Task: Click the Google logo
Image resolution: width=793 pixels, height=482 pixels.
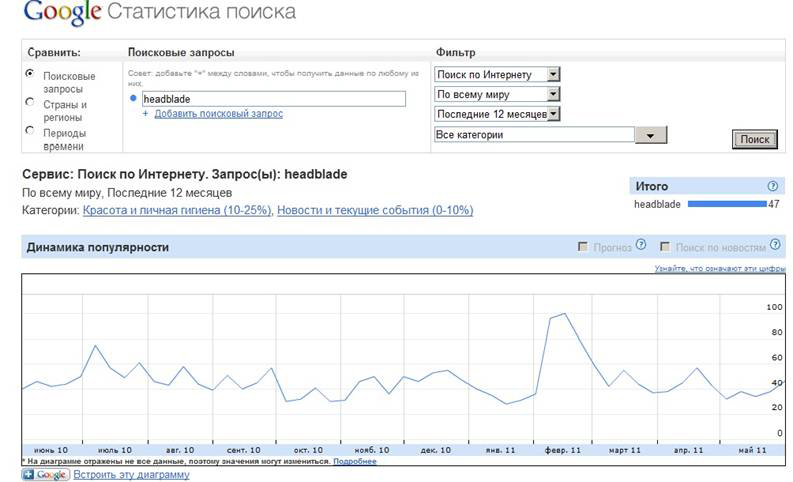Action: pyautogui.click(x=62, y=13)
